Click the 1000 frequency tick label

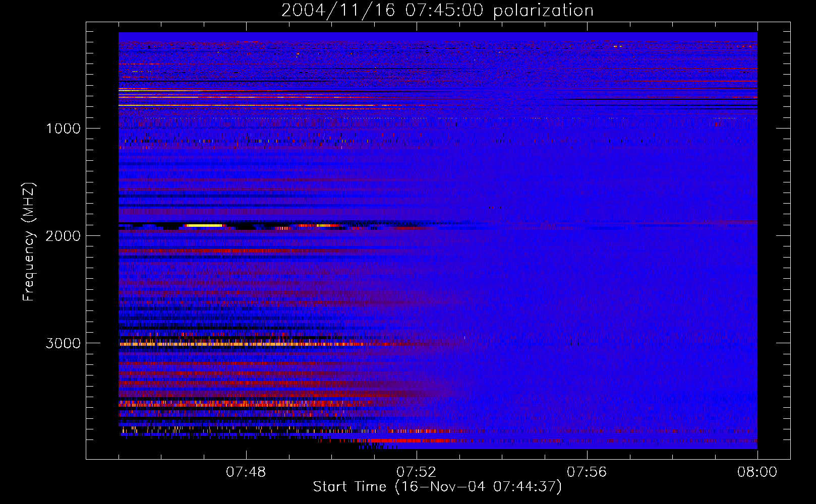[x=63, y=129]
